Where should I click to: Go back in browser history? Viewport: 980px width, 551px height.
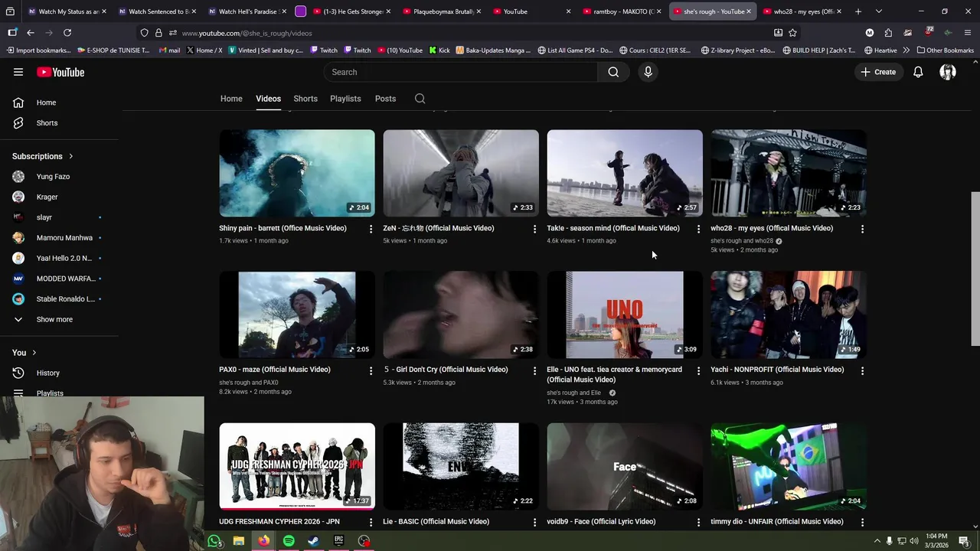(x=31, y=33)
